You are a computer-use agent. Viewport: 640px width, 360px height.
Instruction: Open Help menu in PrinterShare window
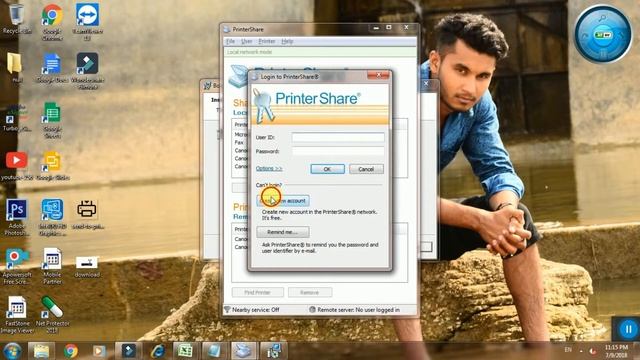point(287,41)
